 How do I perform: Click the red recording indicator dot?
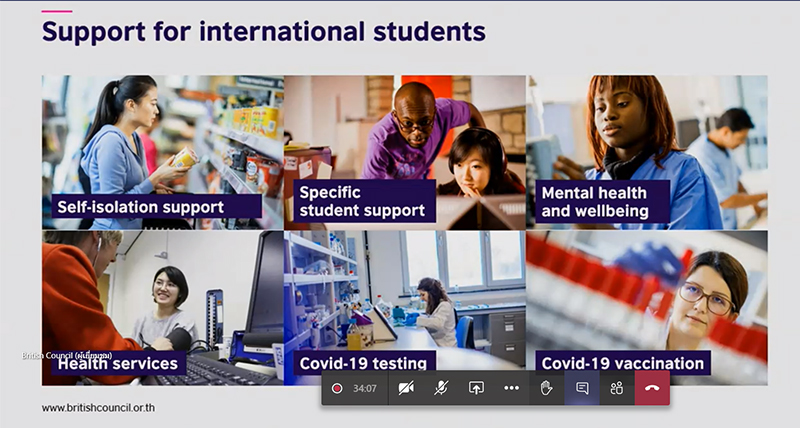[x=337, y=388]
